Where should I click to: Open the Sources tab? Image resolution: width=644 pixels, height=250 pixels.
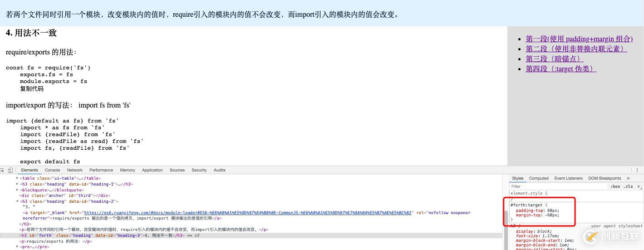177,170
